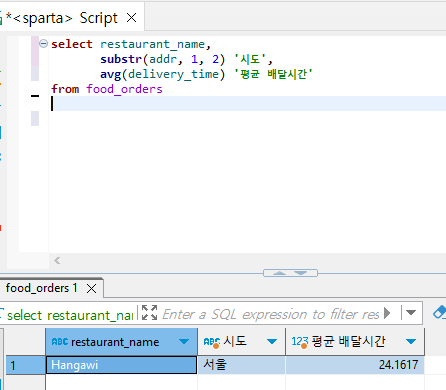Select the 24.1617 cell

(x=355, y=365)
